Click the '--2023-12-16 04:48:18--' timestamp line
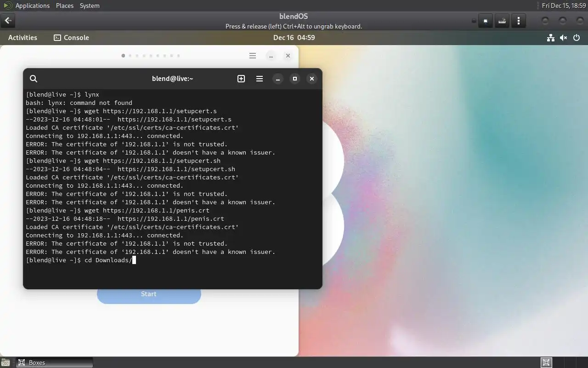 125,218
